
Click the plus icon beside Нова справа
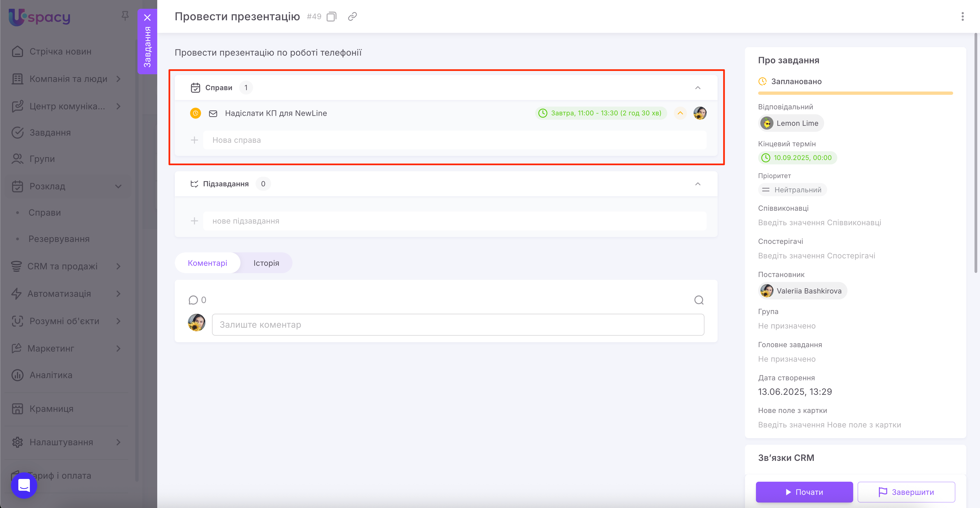click(x=194, y=140)
